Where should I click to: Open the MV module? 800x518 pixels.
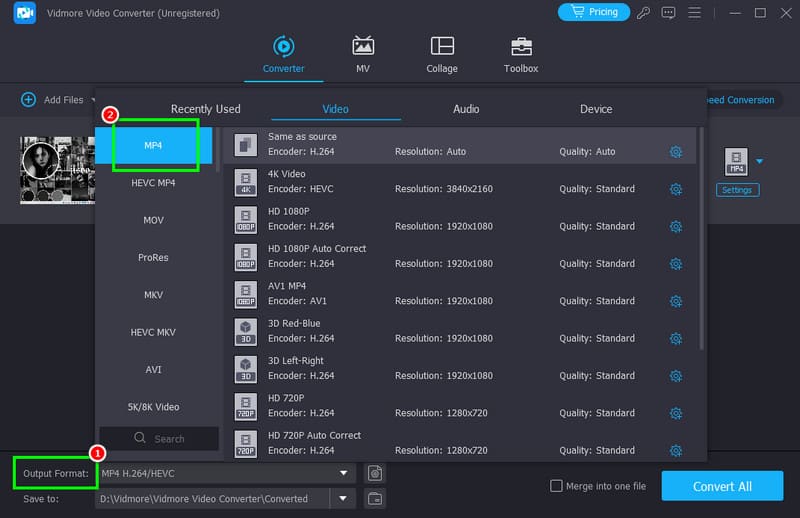click(363, 55)
